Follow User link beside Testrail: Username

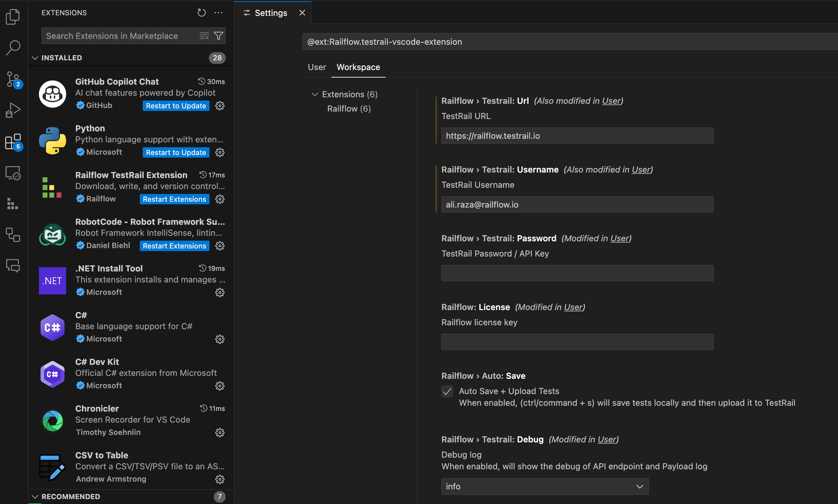click(641, 170)
